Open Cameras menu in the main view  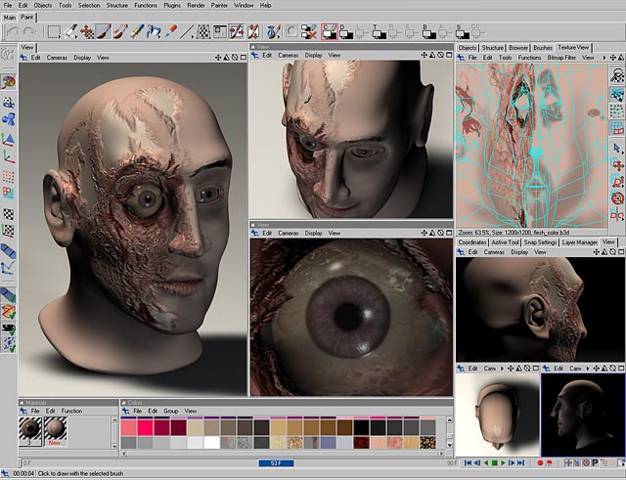[x=57, y=58]
